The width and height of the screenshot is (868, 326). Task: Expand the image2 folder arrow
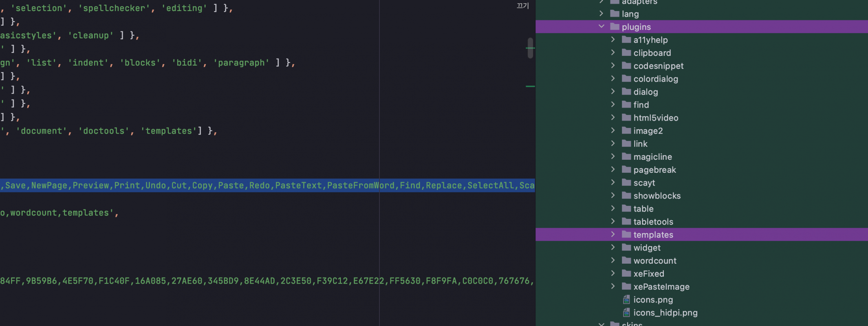(613, 130)
